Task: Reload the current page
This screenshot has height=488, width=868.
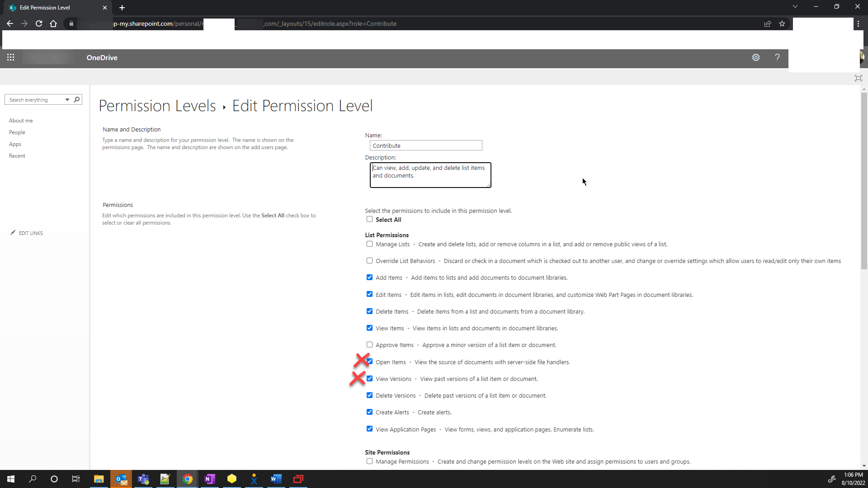Action: (39, 23)
